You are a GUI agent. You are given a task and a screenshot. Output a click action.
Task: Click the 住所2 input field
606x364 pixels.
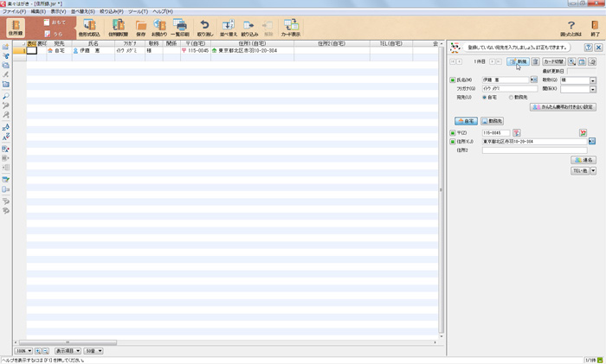[x=534, y=150]
